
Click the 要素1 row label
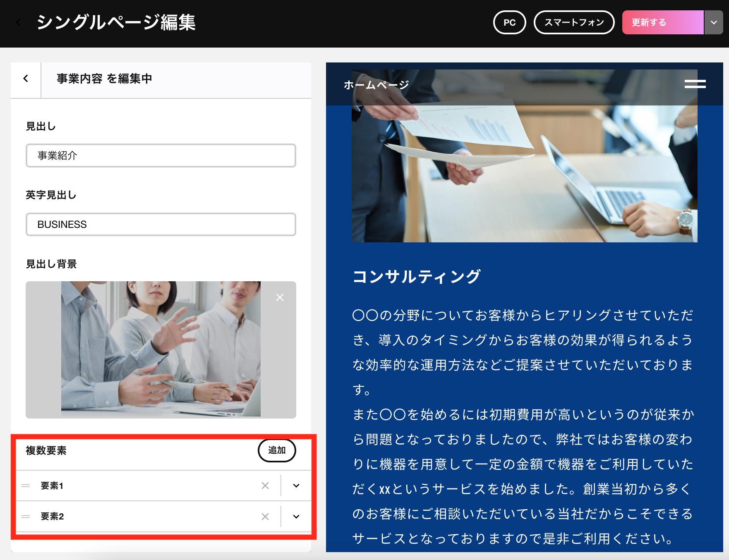(52, 486)
